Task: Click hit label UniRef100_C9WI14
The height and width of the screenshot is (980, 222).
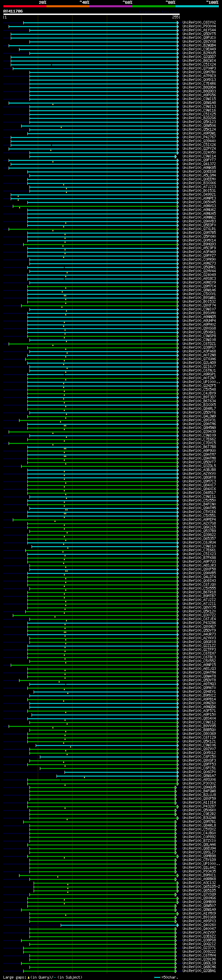Action: [199, 156]
